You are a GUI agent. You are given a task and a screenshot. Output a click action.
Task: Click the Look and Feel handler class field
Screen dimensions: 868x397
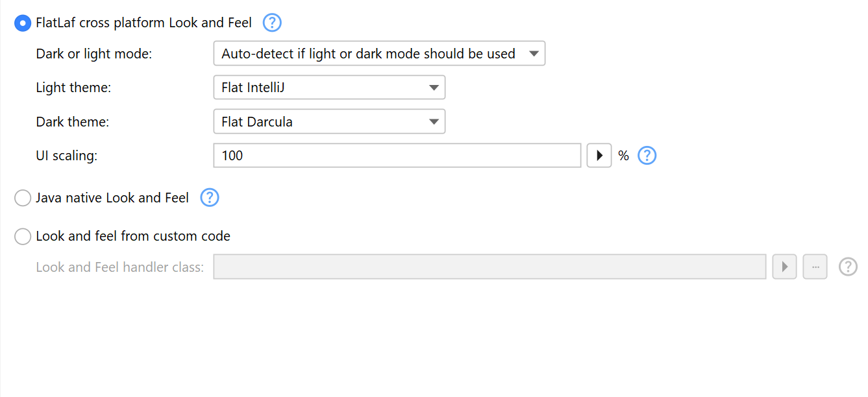[x=490, y=267]
